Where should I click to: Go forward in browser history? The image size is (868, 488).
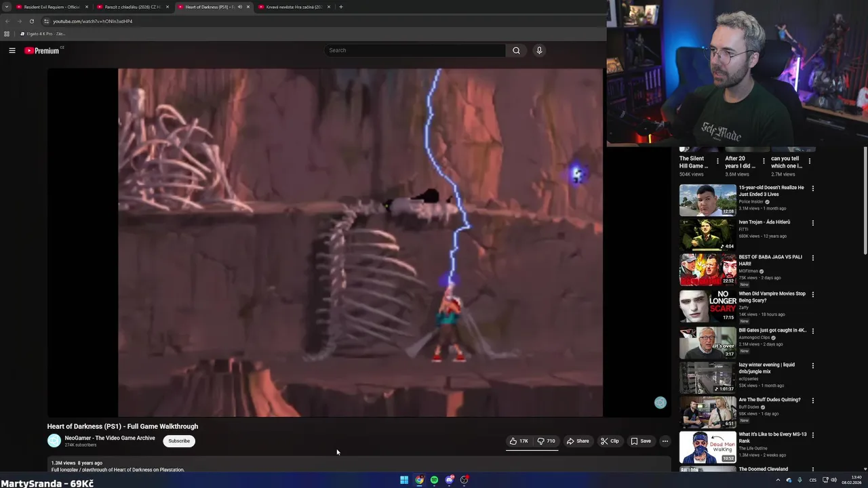coord(19,21)
